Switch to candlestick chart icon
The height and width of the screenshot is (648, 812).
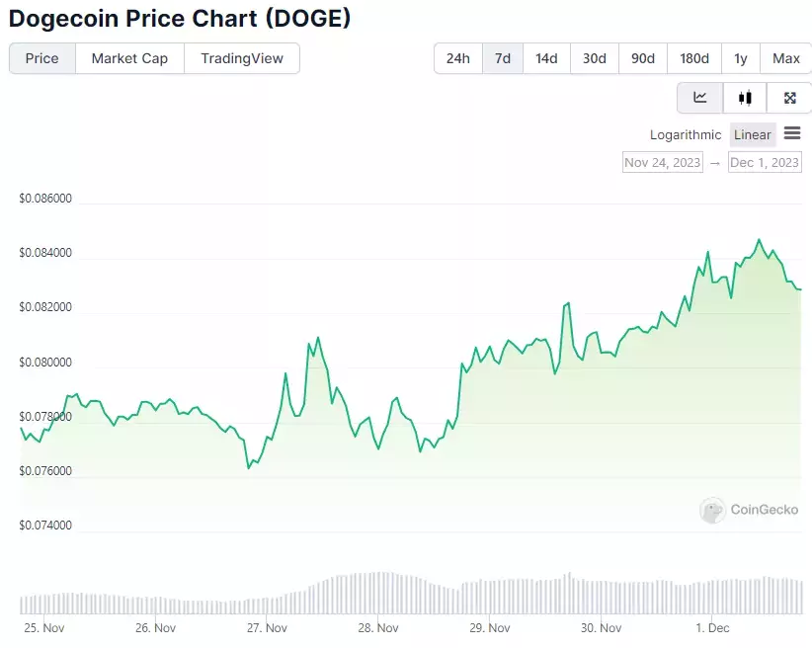[745, 98]
